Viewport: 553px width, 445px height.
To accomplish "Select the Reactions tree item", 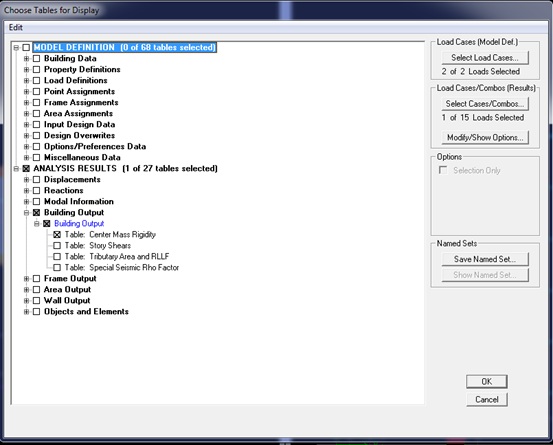I will (x=63, y=190).
